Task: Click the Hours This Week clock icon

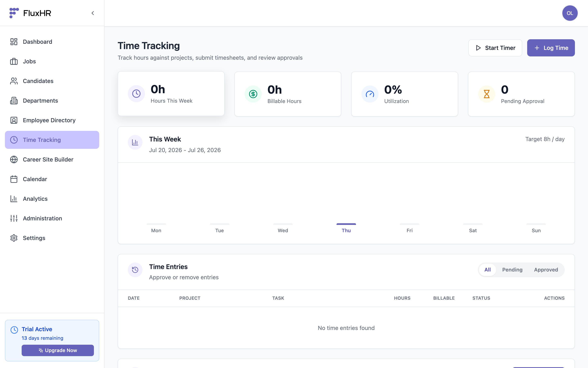Action: (x=136, y=93)
